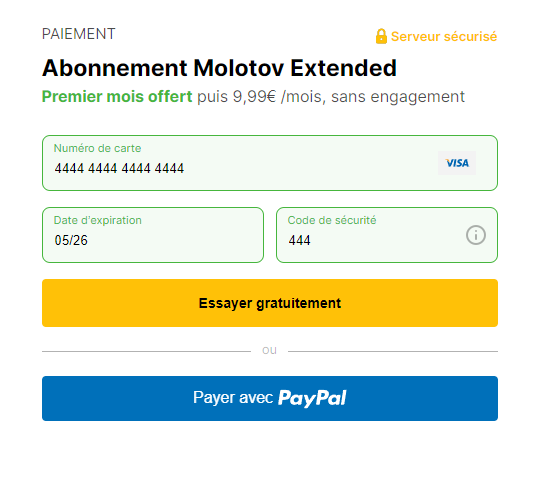Click the 05/26 expiration value
Viewport: 543px width, 490px height.
(x=71, y=240)
